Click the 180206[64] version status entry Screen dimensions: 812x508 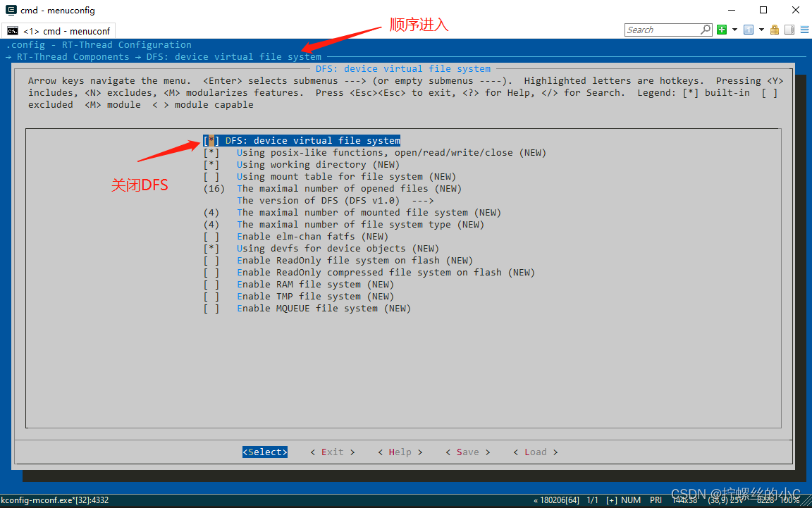coord(558,500)
